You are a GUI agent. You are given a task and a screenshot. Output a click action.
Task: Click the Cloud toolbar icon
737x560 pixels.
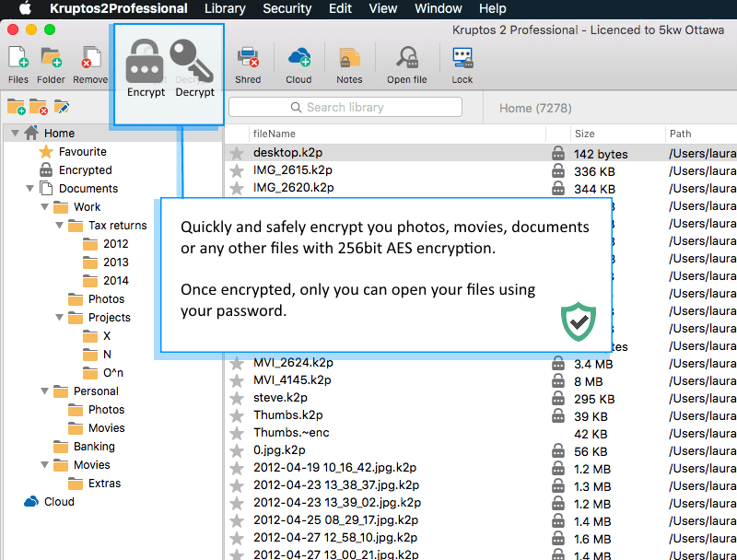coord(298,60)
